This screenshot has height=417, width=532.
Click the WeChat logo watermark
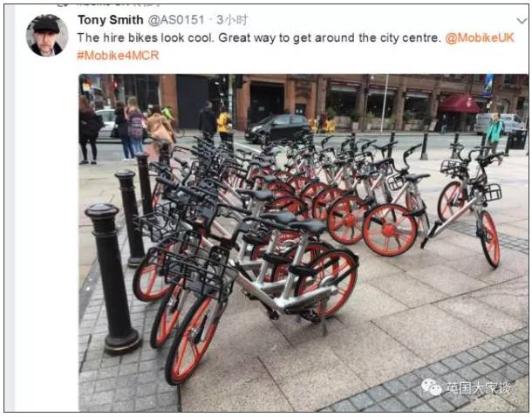431,387
